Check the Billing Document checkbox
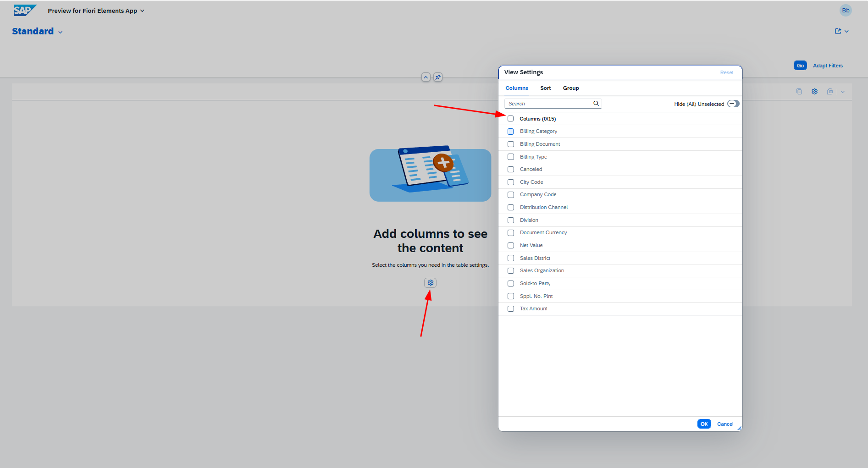Image resolution: width=868 pixels, height=468 pixels. pos(510,144)
